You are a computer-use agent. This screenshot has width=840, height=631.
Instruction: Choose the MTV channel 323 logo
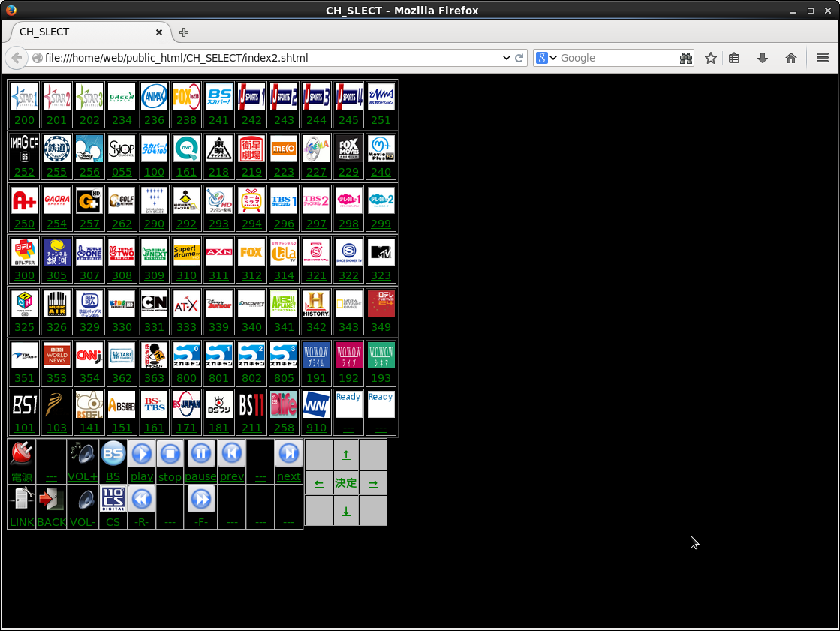(381, 252)
